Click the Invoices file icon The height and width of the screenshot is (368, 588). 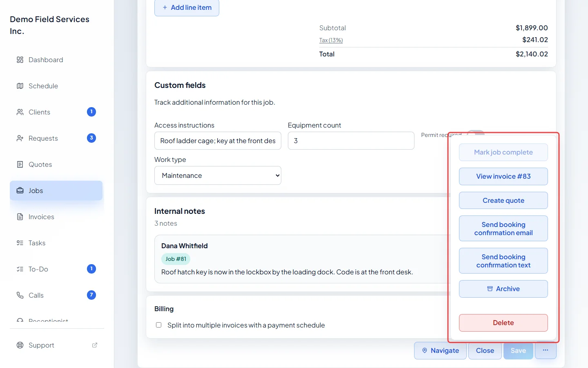coord(20,217)
